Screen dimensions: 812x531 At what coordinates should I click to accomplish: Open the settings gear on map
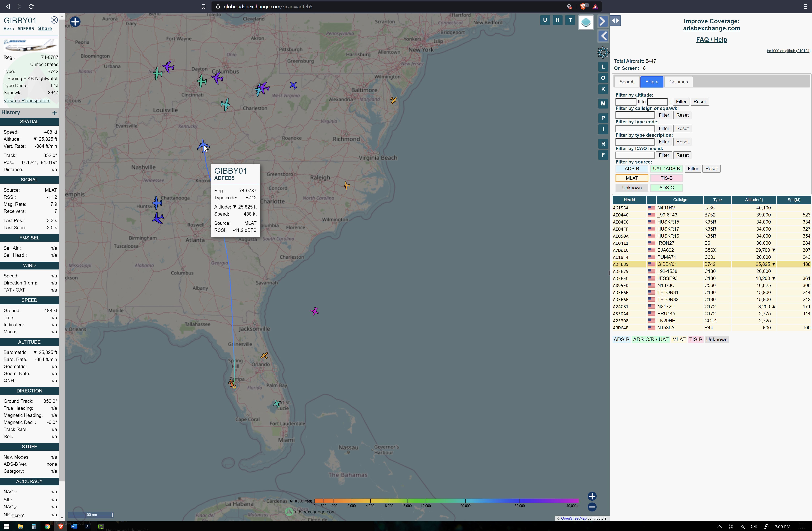[x=603, y=53]
